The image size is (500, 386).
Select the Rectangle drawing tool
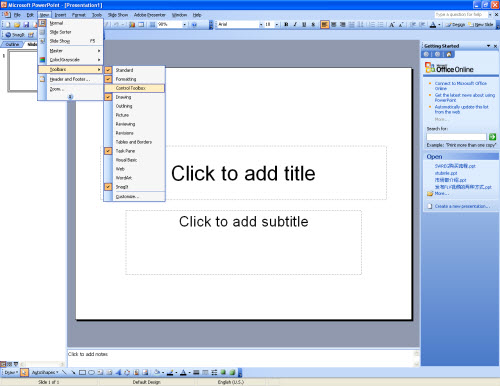(82, 372)
